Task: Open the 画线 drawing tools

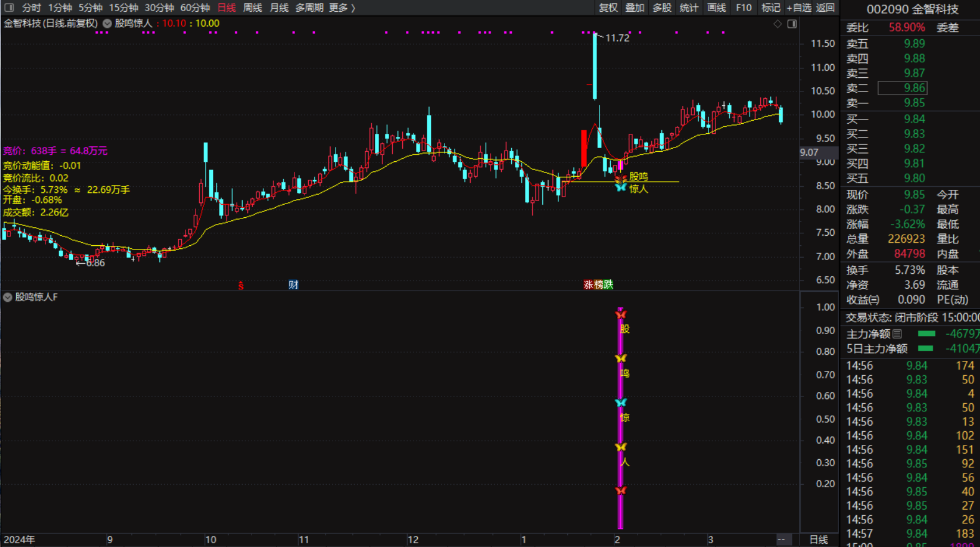Action: [717, 7]
